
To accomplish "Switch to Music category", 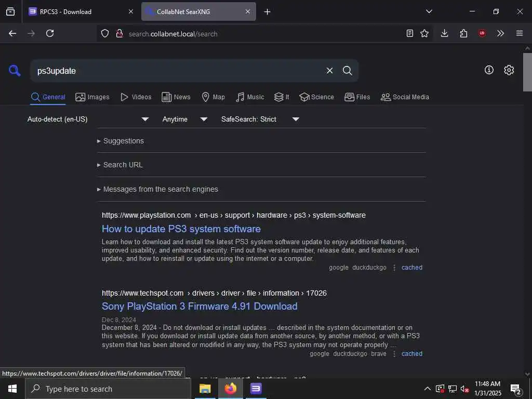I will tap(250, 97).
